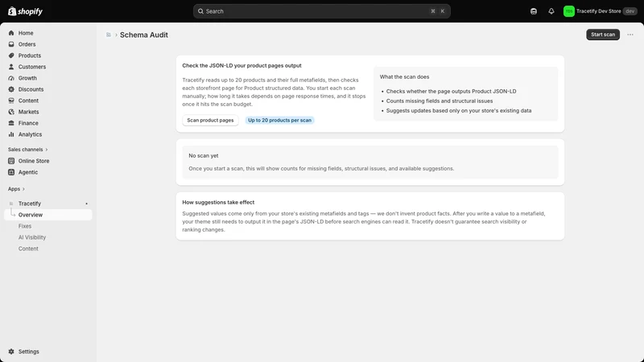Click the Start scan button

click(x=602, y=35)
